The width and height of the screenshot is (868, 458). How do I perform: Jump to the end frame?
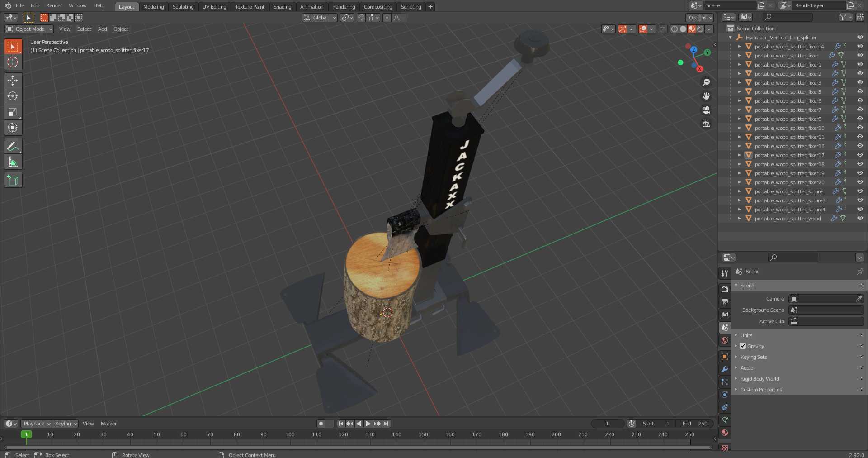click(x=386, y=424)
